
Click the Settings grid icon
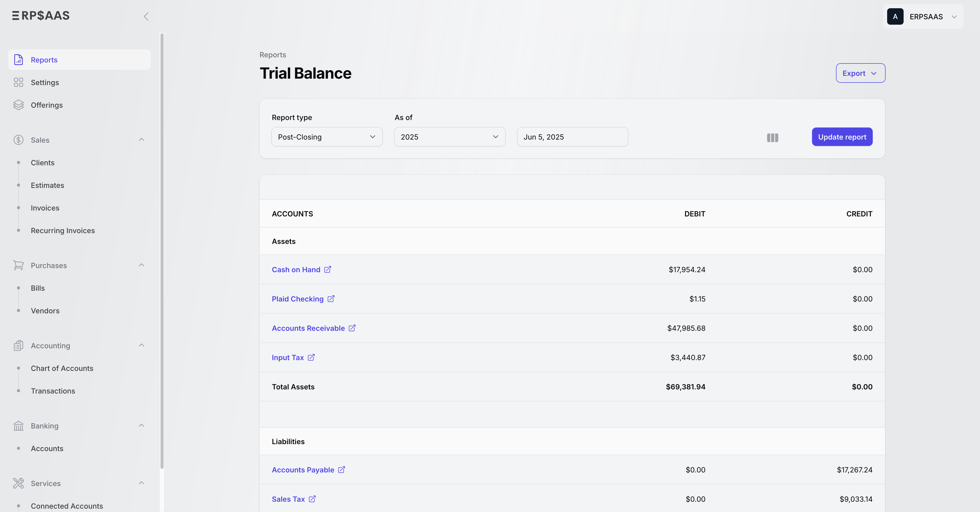pyautogui.click(x=18, y=83)
